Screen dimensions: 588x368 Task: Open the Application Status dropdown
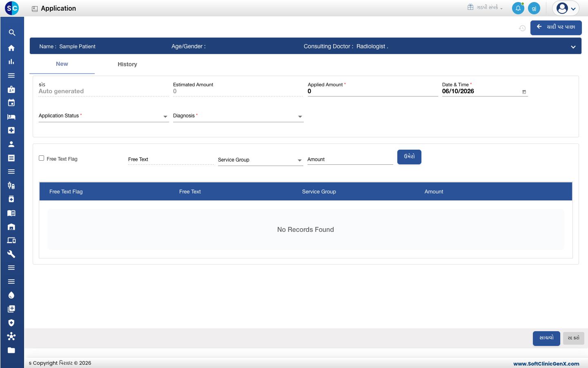point(104,116)
